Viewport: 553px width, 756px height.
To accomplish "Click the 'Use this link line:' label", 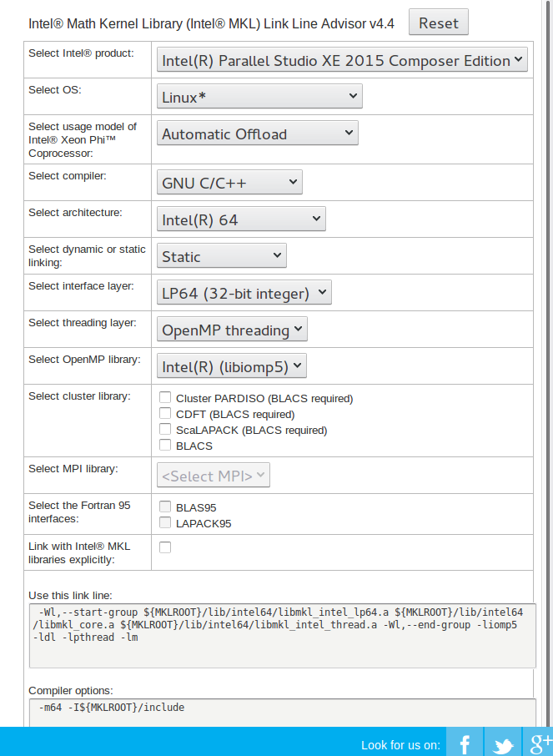I will (70, 596).
